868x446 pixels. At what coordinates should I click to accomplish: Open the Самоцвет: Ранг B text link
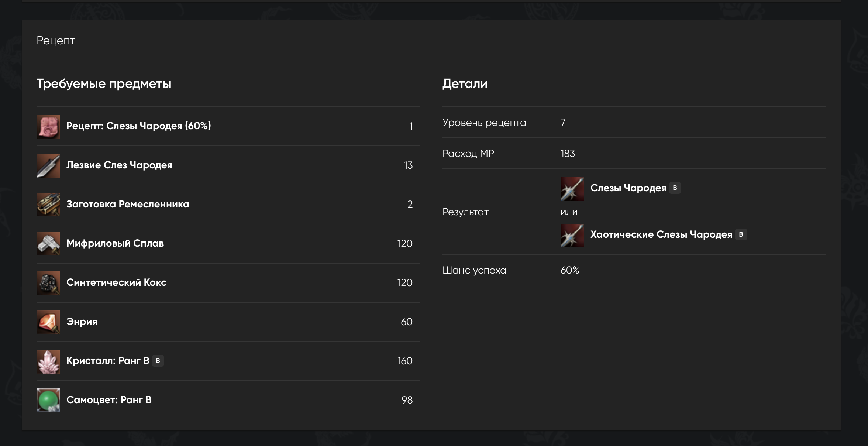[109, 400]
